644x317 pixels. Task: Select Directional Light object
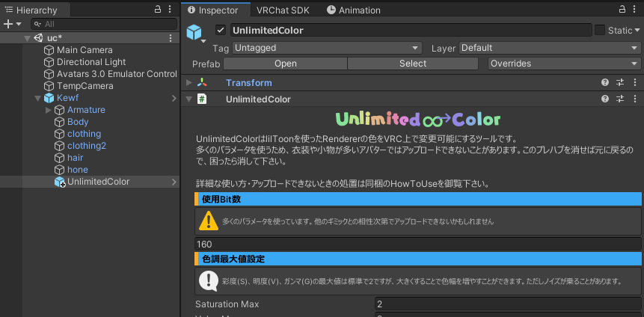coord(91,62)
